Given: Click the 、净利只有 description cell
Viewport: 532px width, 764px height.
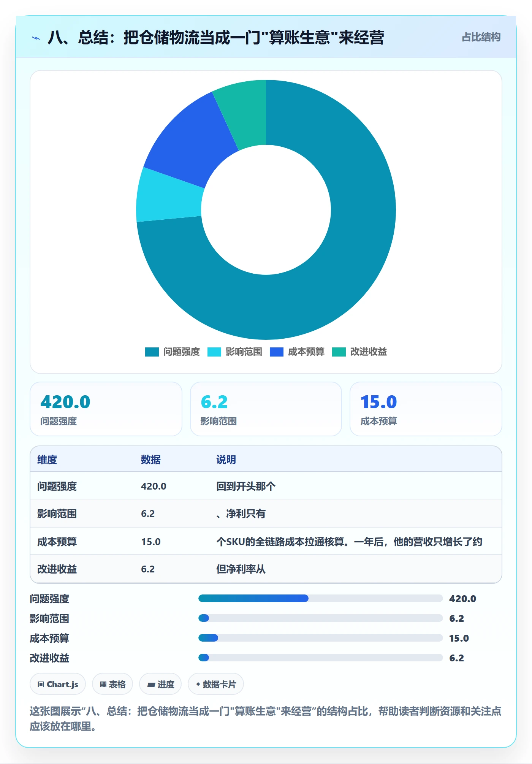Looking at the screenshot, I should [241, 514].
